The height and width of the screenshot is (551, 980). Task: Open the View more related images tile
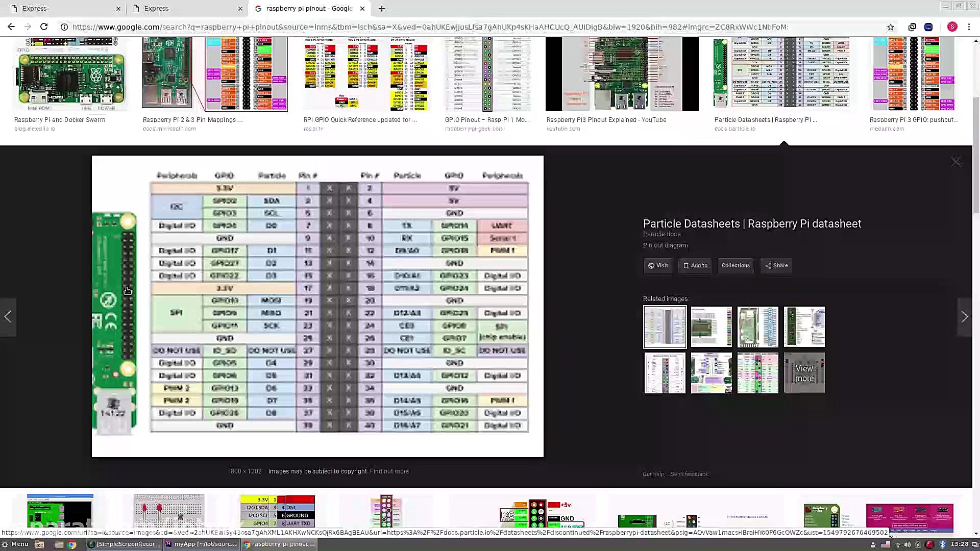click(x=804, y=373)
